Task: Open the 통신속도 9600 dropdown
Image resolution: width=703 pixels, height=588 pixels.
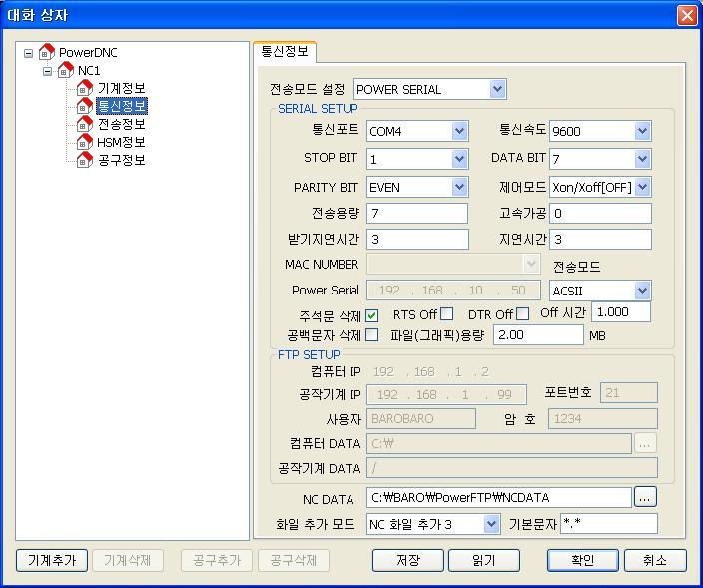Action: pyautogui.click(x=642, y=131)
